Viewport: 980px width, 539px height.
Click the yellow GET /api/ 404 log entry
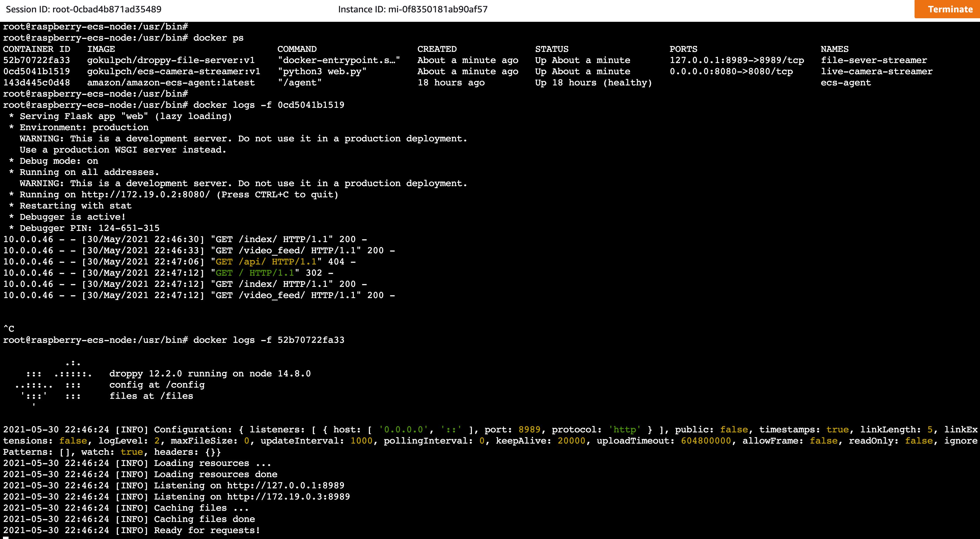click(266, 262)
